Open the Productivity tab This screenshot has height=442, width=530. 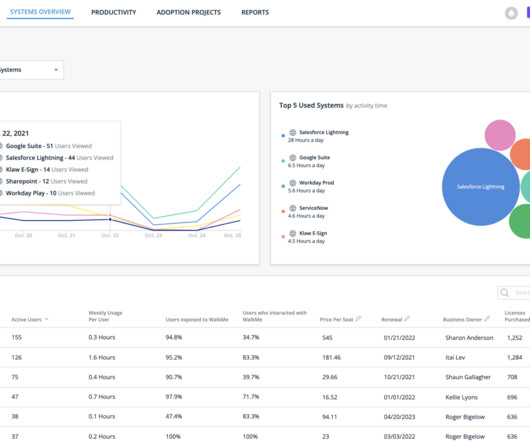pyautogui.click(x=114, y=13)
